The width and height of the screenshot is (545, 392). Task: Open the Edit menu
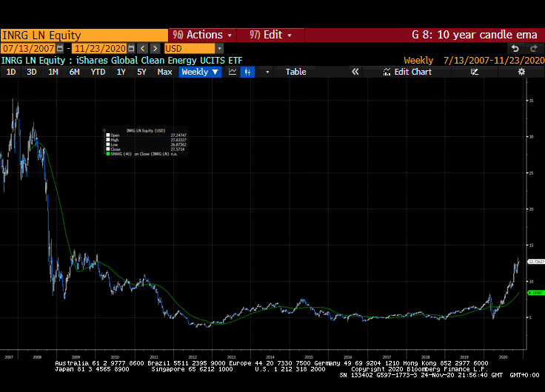pos(271,35)
